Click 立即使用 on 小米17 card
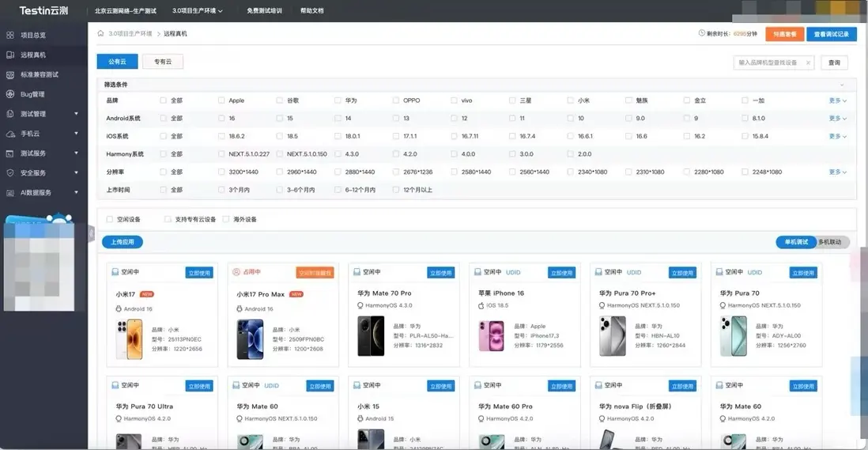The height and width of the screenshot is (450, 868). click(x=199, y=272)
